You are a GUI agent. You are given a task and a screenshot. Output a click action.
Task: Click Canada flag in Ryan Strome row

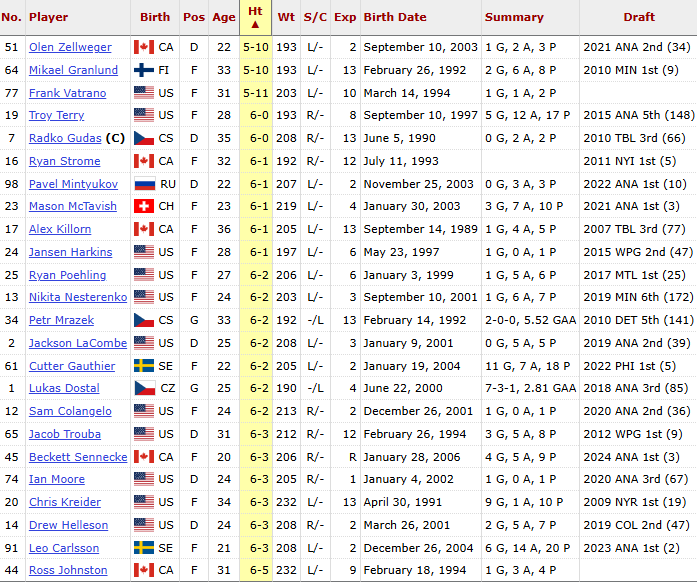[x=144, y=161]
